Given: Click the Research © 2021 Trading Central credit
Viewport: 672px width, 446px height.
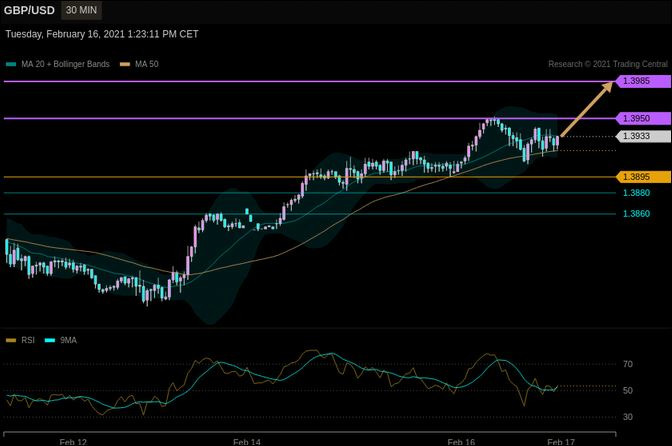Looking at the screenshot, I should click(x=608, y=64).
